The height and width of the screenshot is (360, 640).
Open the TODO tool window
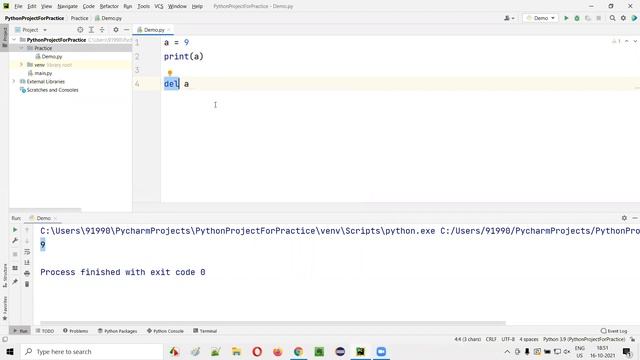click(x=45, y=331)
